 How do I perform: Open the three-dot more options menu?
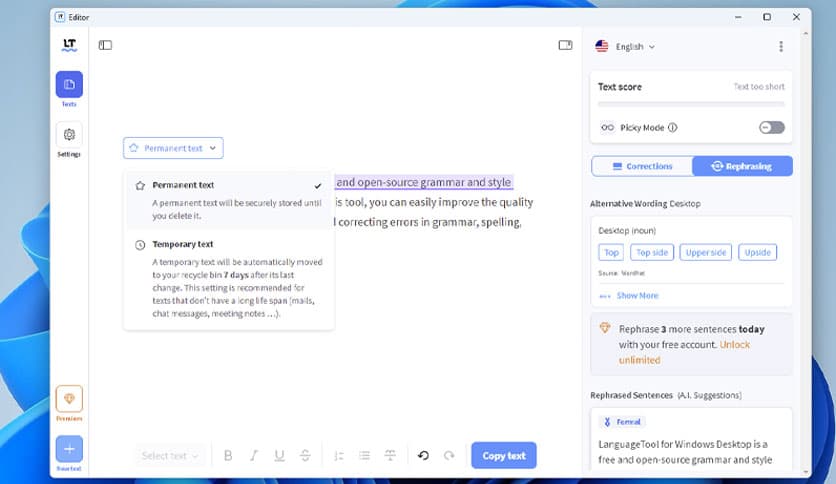[781, 46]
